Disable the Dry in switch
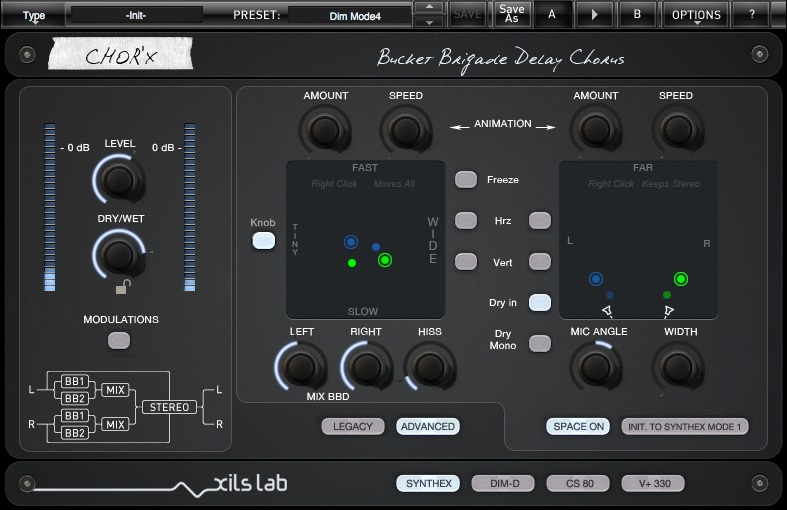This screenshot has width=787, height=510. point(540,301)
